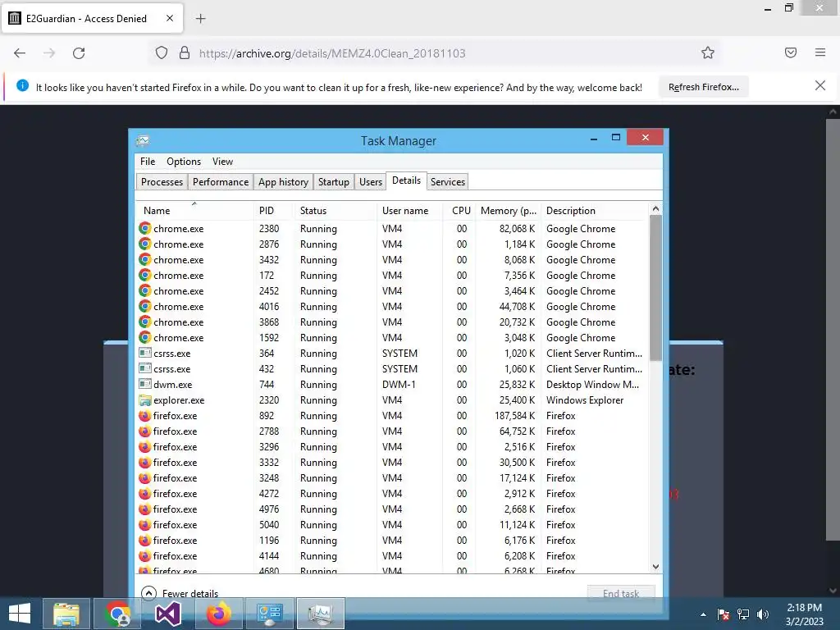
Task: Select the explorer.exe process icon
Action: pyautogui.click(x=144, y=399)
